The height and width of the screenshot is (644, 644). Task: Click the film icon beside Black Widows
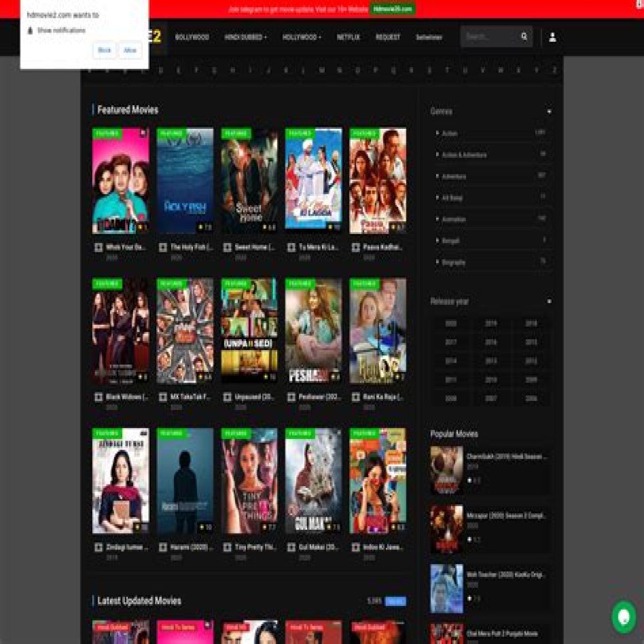coord(98,397)
